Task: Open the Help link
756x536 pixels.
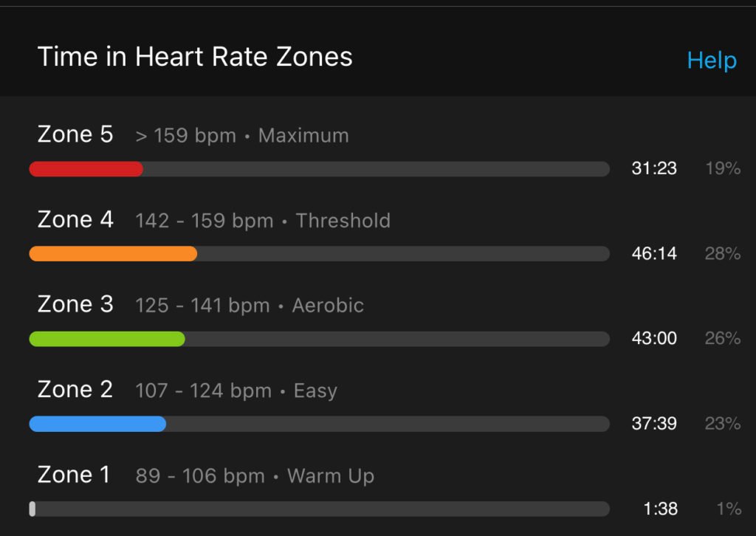Action: (712, 61)
